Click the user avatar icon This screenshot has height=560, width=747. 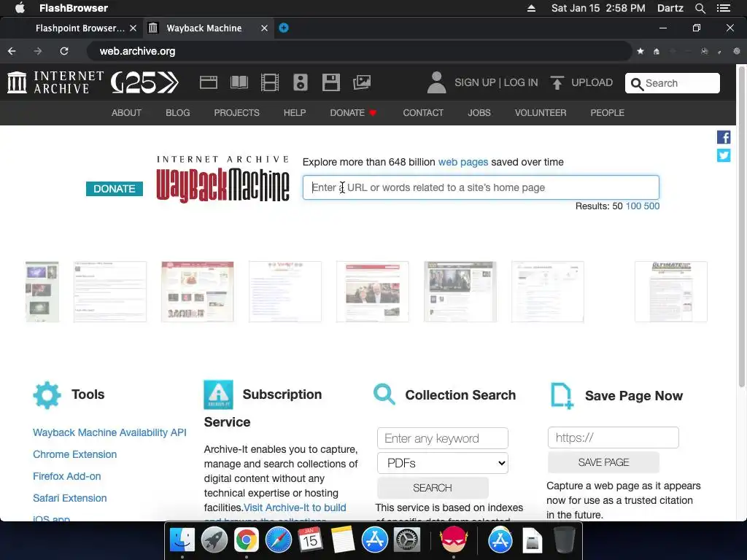point(436,82)
